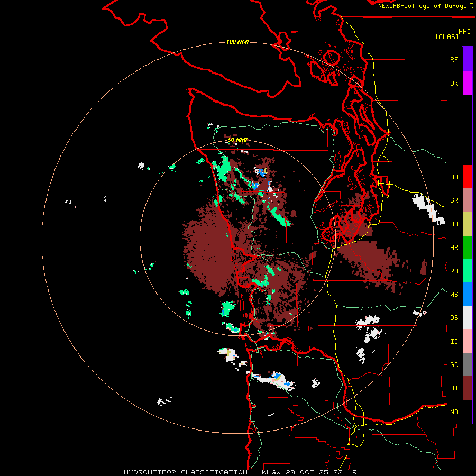Click the 'WS' legend label
The height and width of the screenshot is (476, 476).
click(454, 295)
